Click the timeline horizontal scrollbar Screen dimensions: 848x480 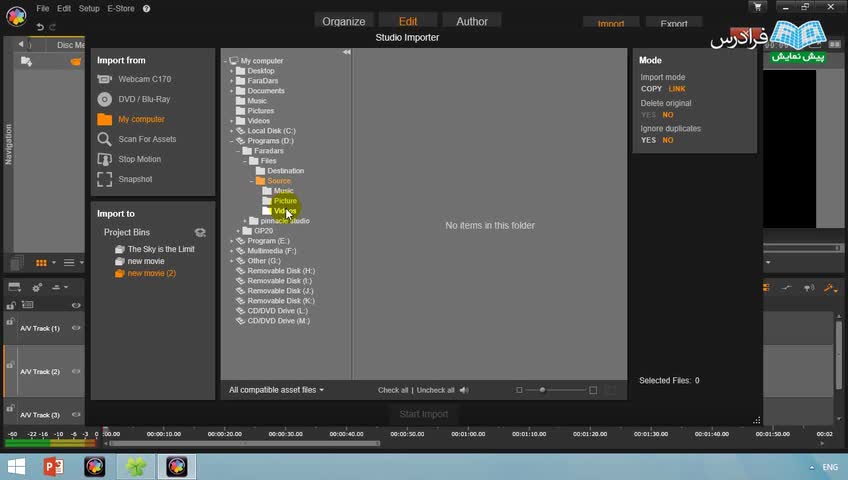click(x=244, y=443)
